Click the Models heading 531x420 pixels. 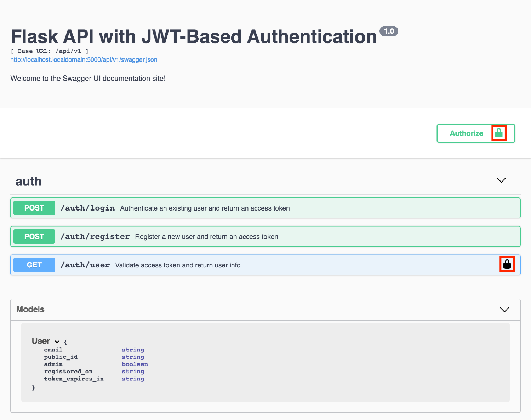coord(30,309)
